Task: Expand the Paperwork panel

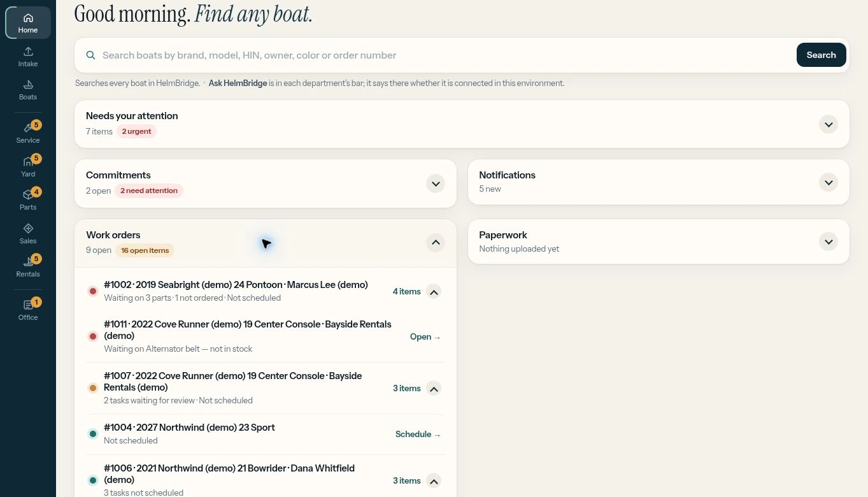Action: tap(829, 242)
